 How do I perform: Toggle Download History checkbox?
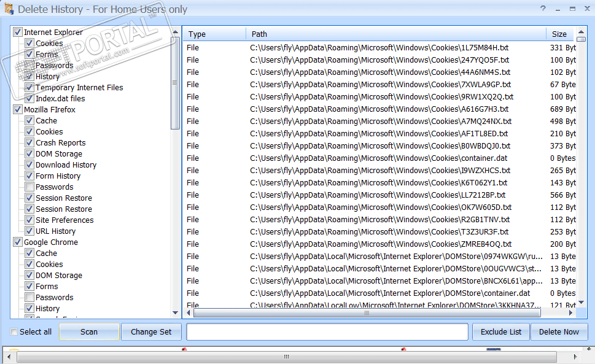tap(29, 165)
